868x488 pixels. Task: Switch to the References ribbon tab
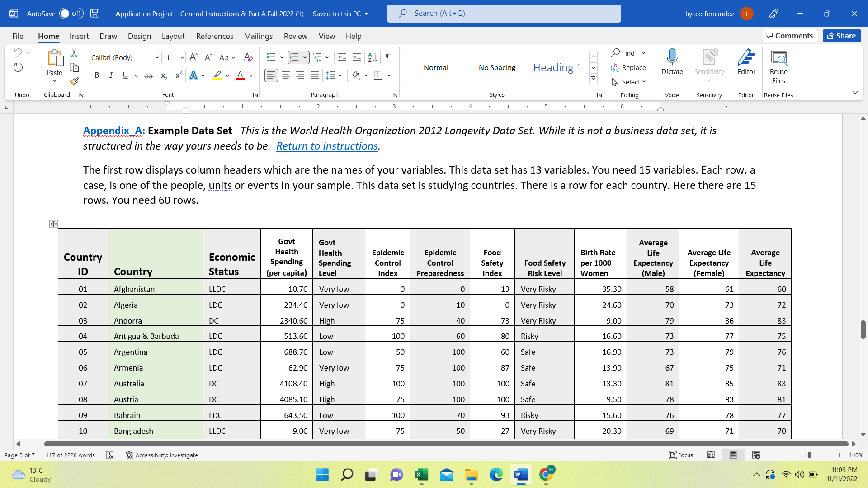(214, 36)
